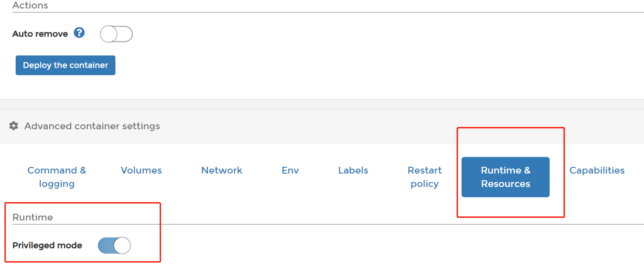Open the Command & logging tab
Image resolution: width=644 pixels, height=267 pixels.
coord(57,177)
